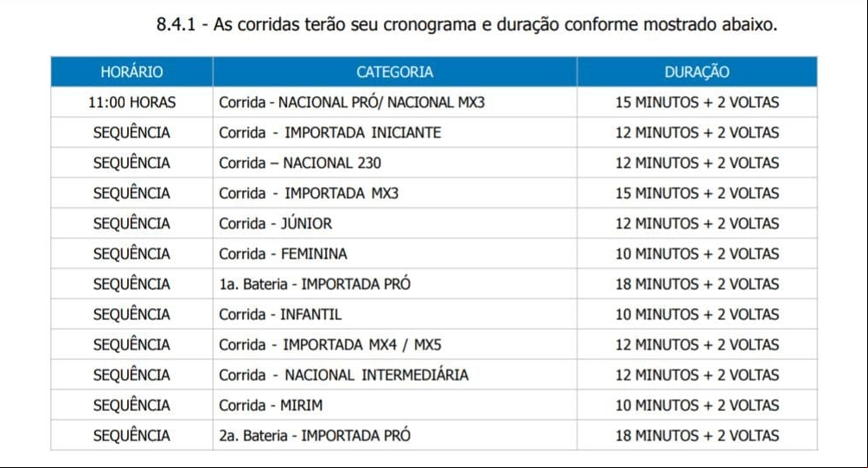Image resolution: width=868 pixels, height=468 pixels.
Task: Click the DURAÇÃO column header
Action: click(x=697, y=72)
